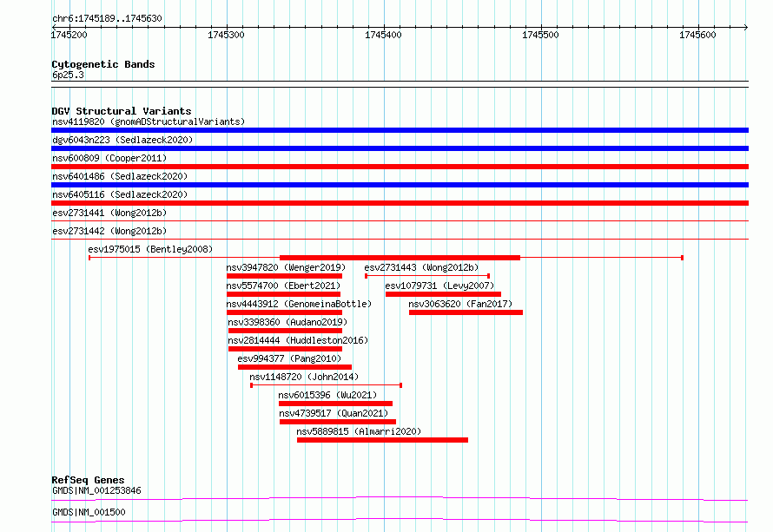Select the esv2731441 (Wong2012b) label

point(109,213)
